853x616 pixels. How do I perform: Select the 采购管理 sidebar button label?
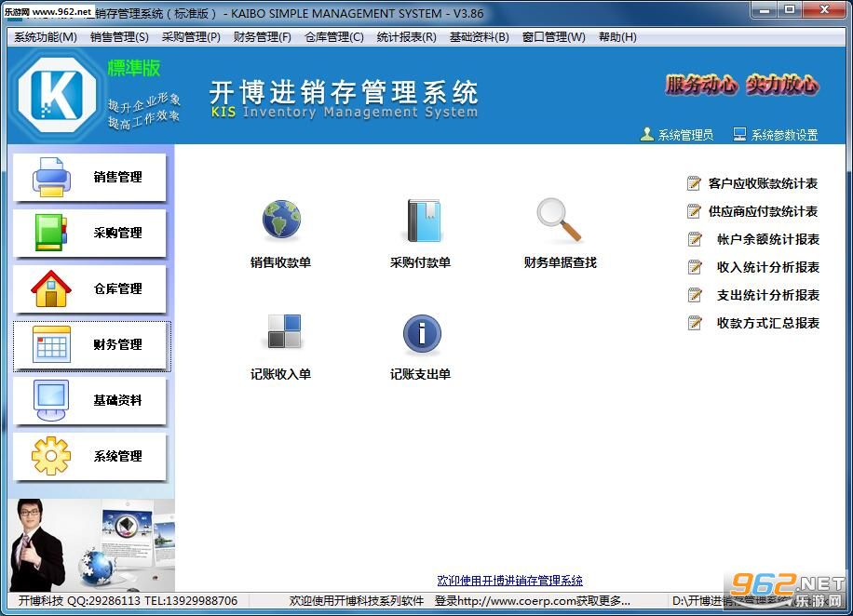(117, 233)
